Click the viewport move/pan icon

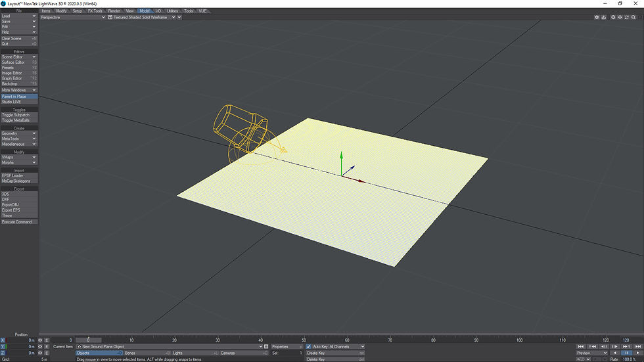[x=620, y=17]
